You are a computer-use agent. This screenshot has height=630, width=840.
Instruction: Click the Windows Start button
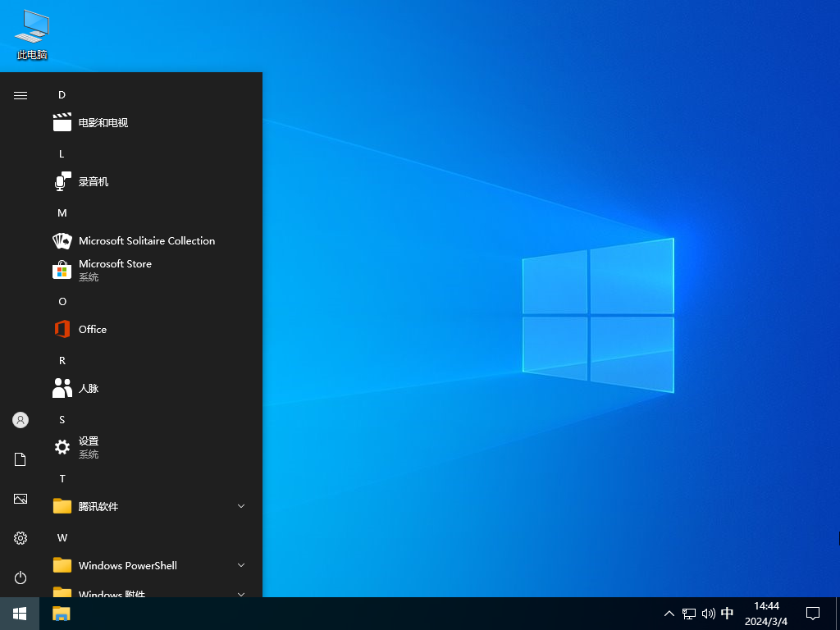[20, 614]
